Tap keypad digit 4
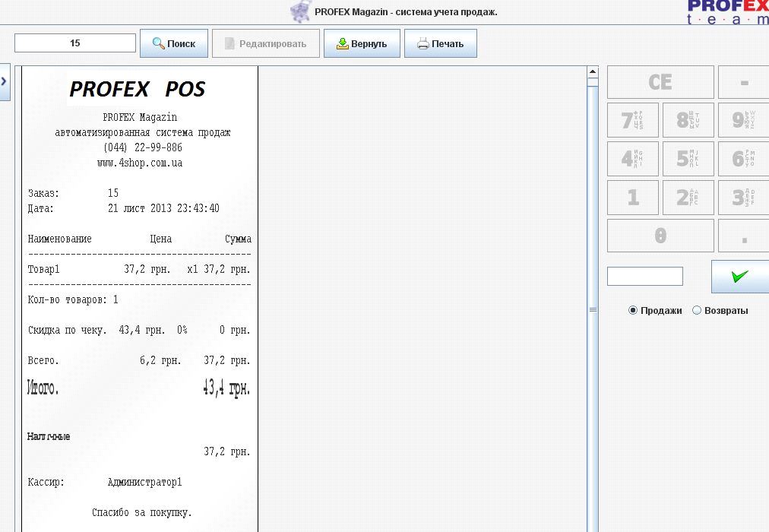 pyautogui.click(x=633, y=158)
